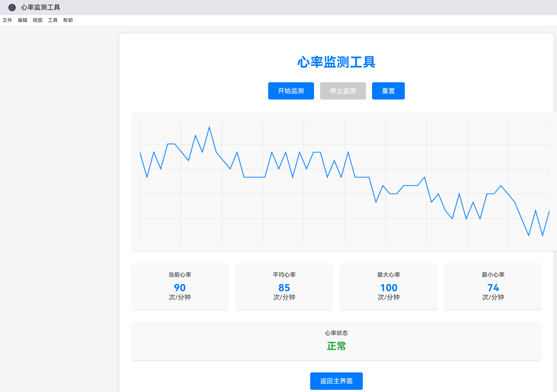Click the 心率监测工具 blue heading

(x=336, y=62)
